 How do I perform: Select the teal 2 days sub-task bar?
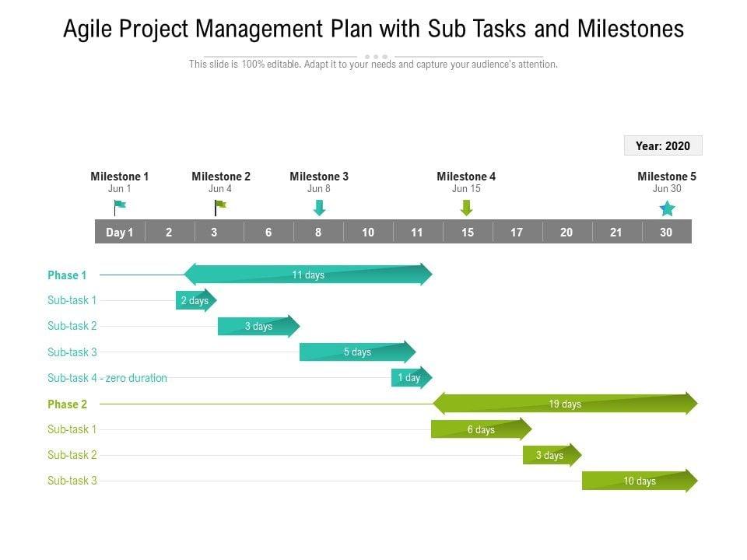(195, 300)
